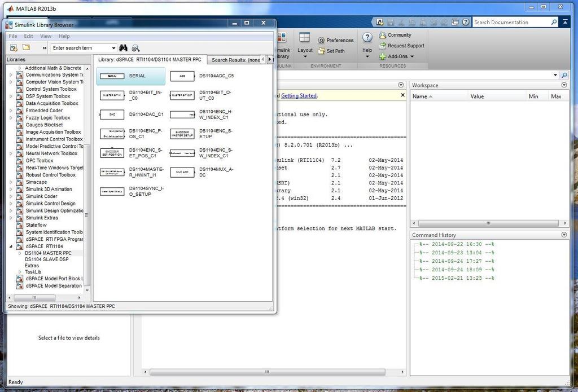Click the green Add-Ons plus icon
578x392 pixels.
pos(383,56)
